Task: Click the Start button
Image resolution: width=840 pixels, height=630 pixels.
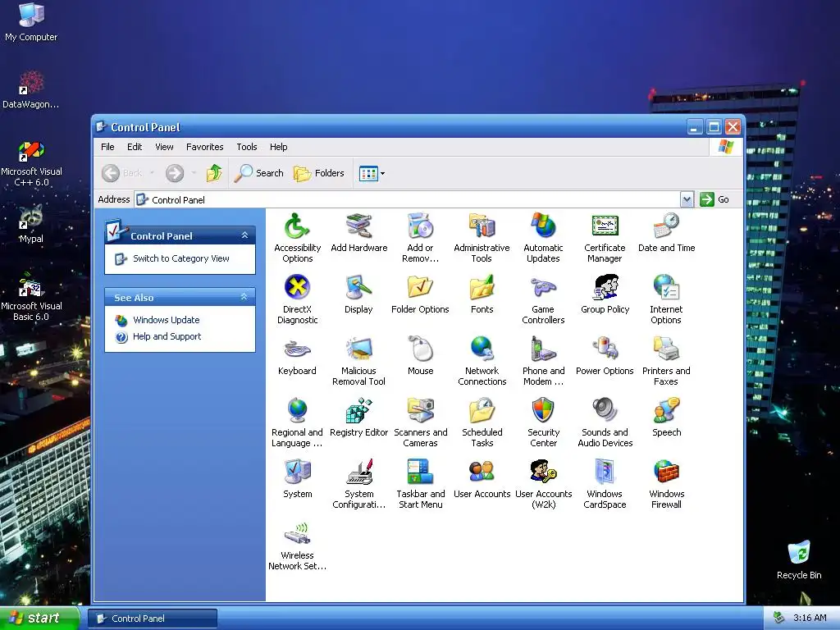Action: tap(39, 619)
